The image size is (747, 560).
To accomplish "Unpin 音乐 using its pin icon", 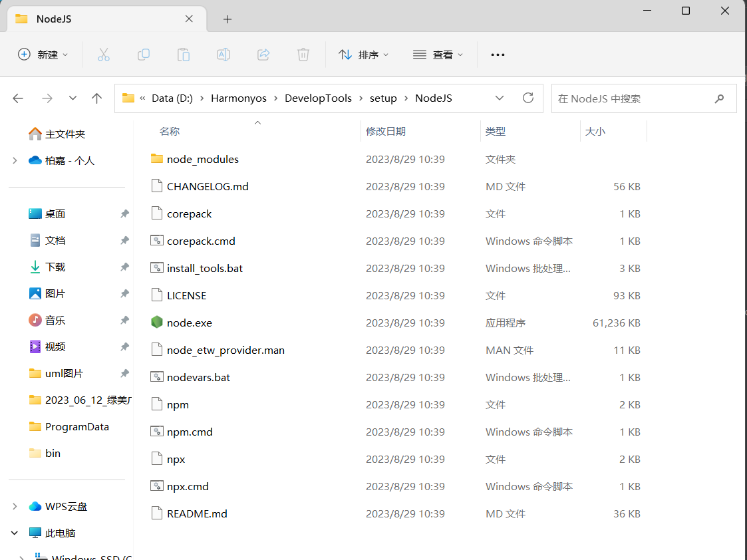I will 124,321.
